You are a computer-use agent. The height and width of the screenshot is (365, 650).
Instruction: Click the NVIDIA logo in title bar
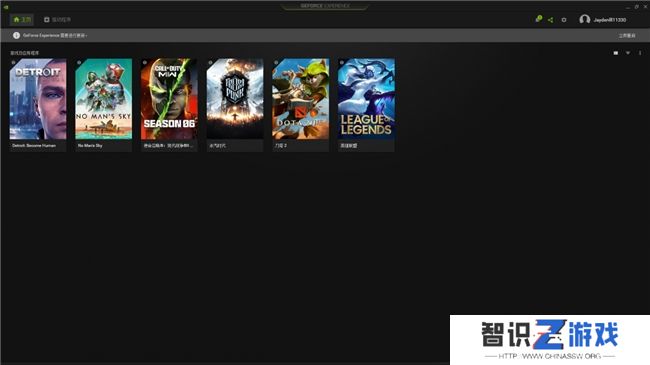tap(6, 7)
